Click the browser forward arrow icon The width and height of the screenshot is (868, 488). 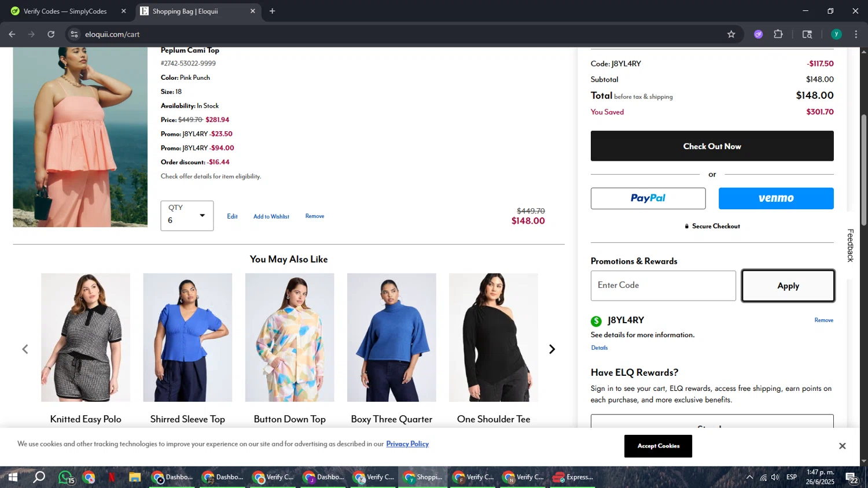31,34
